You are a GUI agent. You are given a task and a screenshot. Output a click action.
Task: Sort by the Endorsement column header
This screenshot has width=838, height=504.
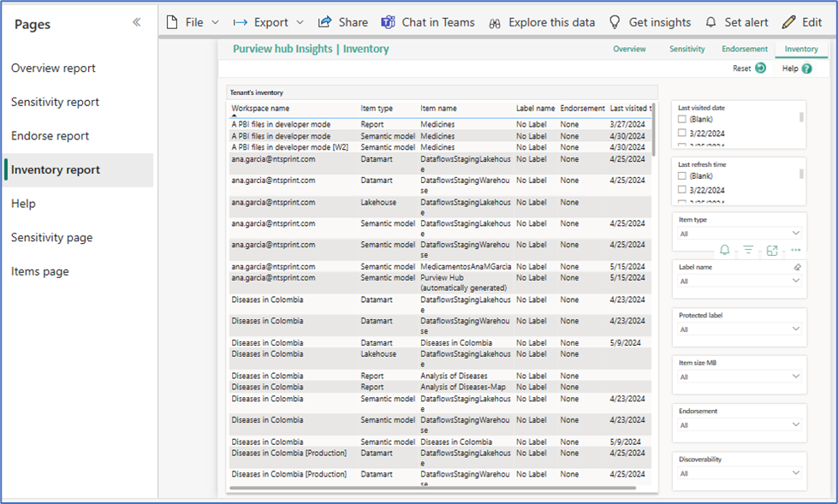point(583,108)
